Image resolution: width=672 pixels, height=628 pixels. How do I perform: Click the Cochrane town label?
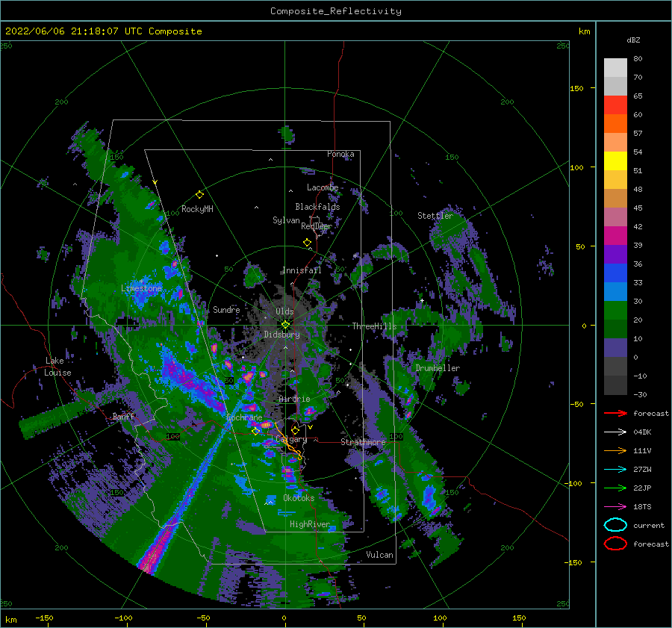[244, 417]
